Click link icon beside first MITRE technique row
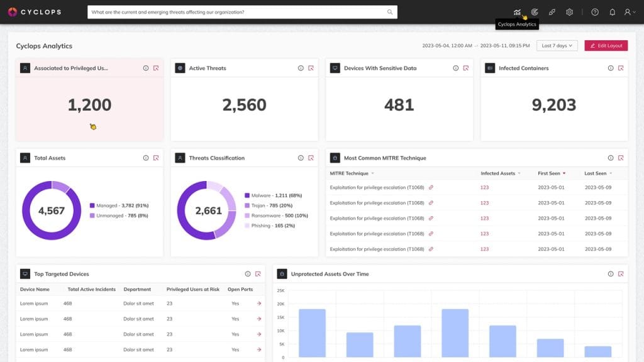This screenshot has width=644, height=362. pyautogui.click(x=431, y=187)
